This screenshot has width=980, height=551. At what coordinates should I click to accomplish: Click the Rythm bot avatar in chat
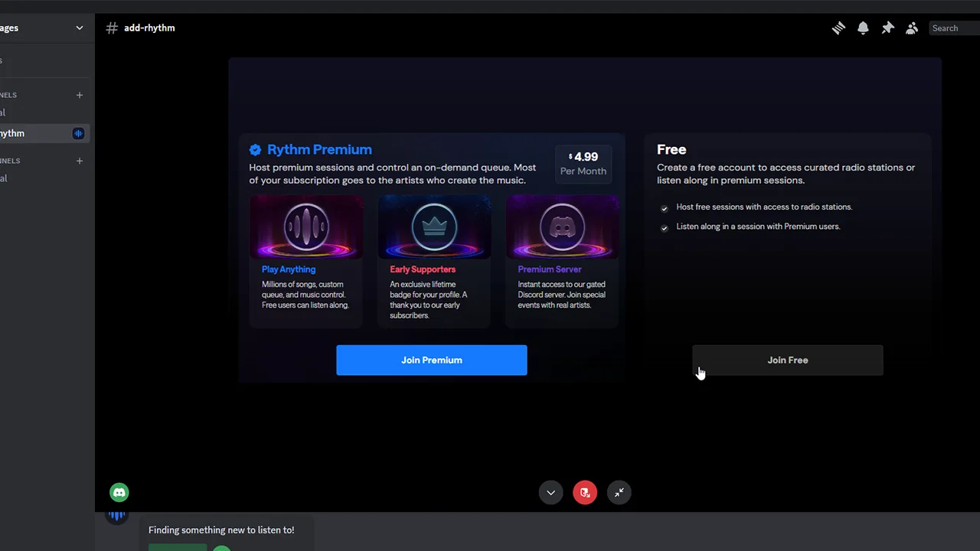click(116, 516)
